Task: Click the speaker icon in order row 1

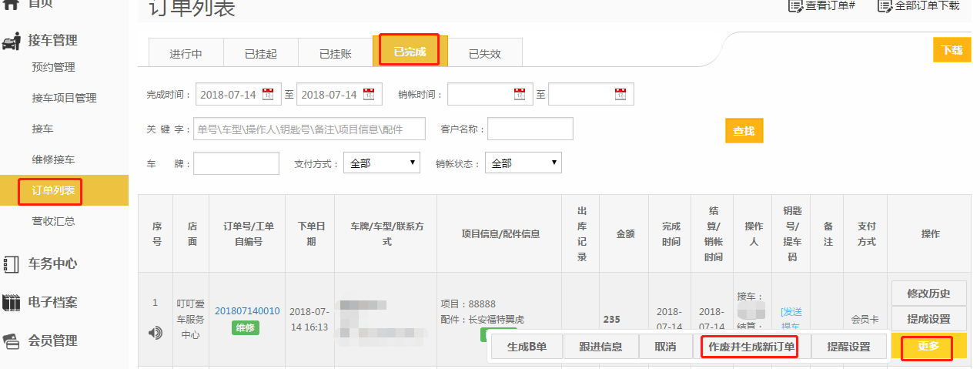Action: coord(156,333)
